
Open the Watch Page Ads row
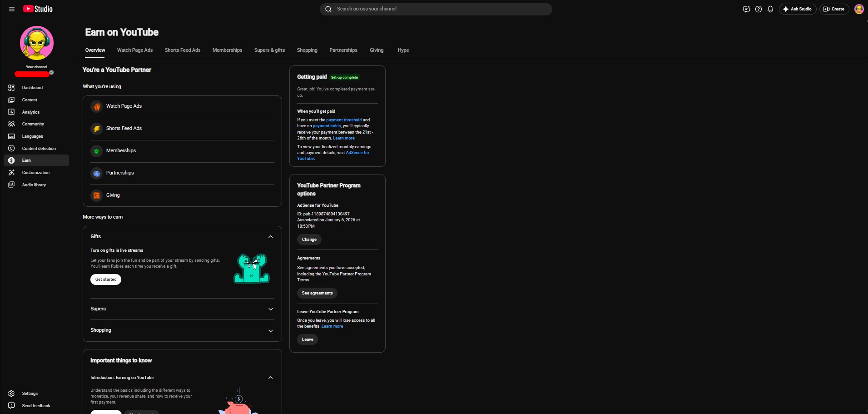click(182, 107)
